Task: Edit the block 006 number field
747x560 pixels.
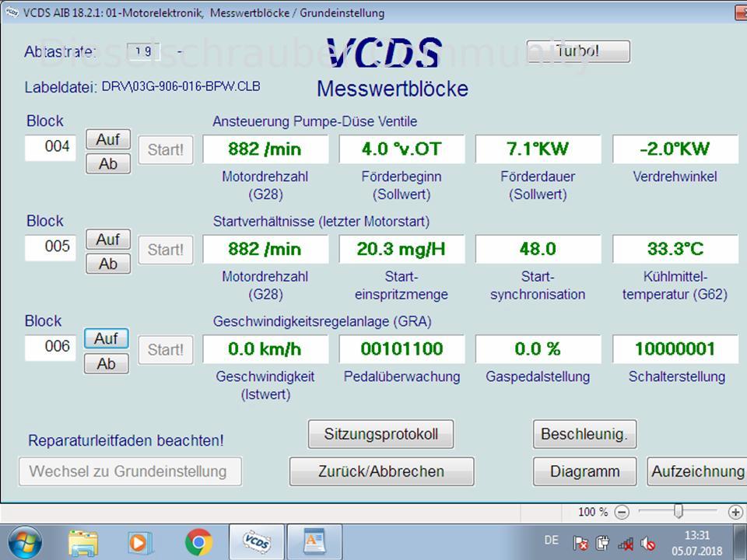Action: coord(51,348)
